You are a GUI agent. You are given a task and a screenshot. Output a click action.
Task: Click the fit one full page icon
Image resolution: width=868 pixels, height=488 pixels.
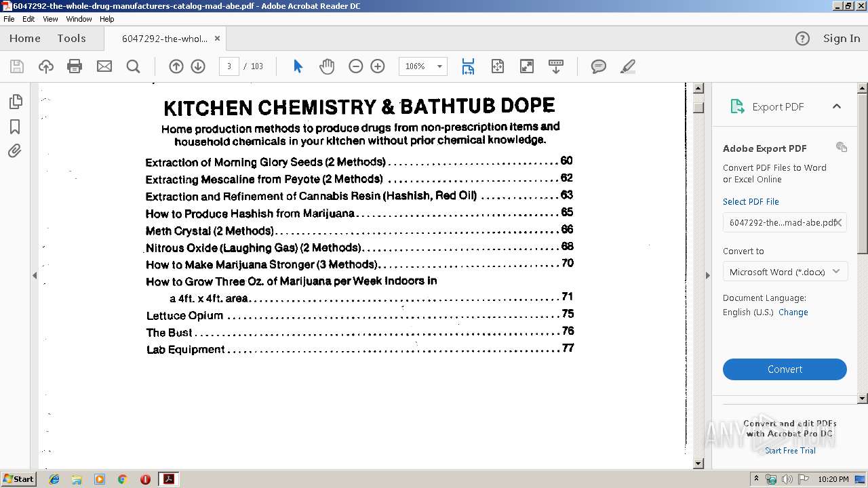pyautogui.click(x=498, y=66)
